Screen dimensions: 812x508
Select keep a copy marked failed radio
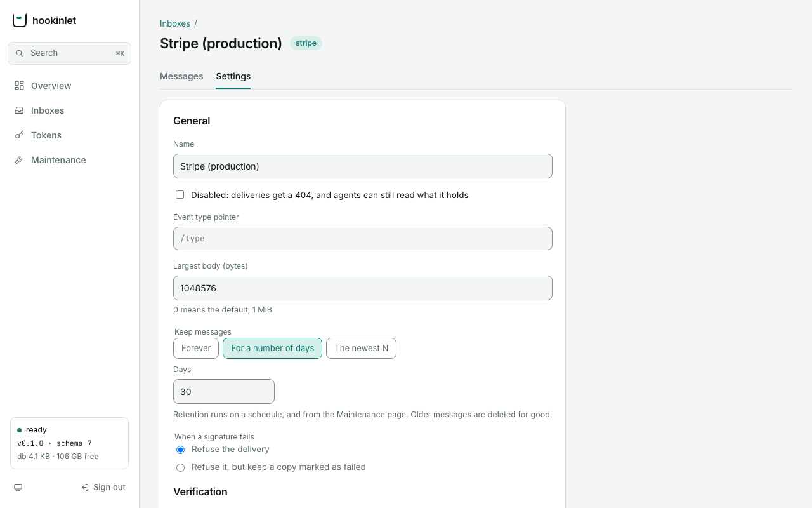pos(181,467)
